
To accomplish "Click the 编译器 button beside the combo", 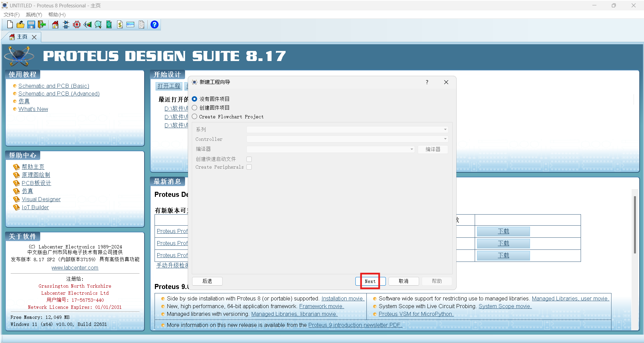I will pyautogui.click(x=433, y=149).
